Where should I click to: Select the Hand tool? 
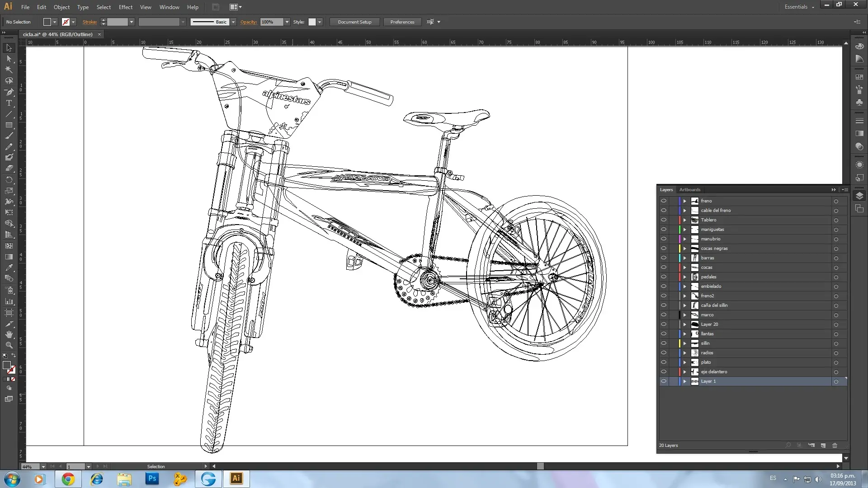click(9, 334)
